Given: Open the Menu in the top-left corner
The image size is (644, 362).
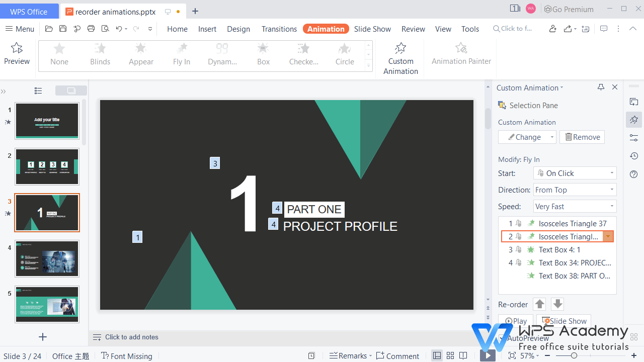Looking at the screenshot, I should point(19,29).
